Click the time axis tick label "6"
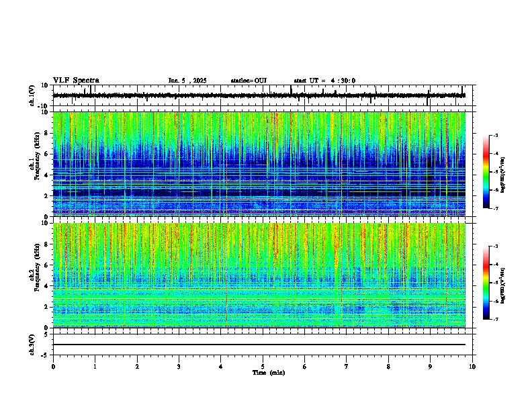 point(305,367)
